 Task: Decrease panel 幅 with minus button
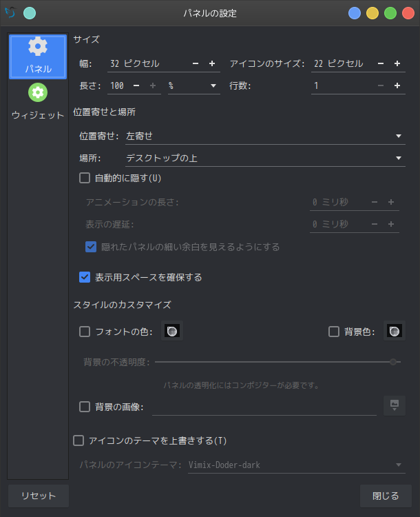point(196,63)
